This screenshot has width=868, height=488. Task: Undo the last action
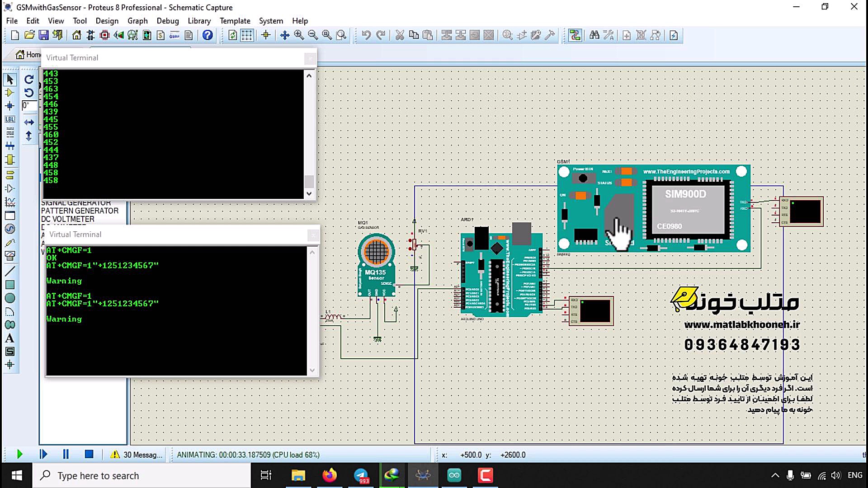366,35
